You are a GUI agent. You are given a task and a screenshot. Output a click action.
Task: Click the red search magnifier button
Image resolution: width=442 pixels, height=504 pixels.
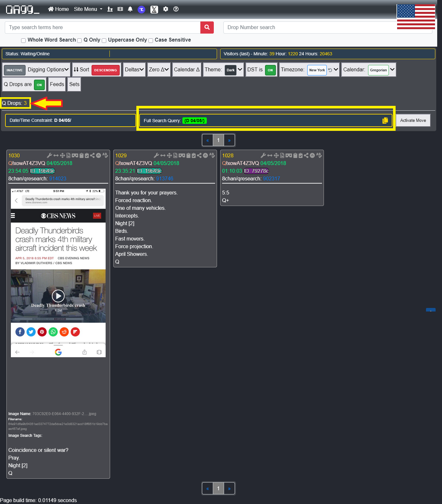pos(207,28)
